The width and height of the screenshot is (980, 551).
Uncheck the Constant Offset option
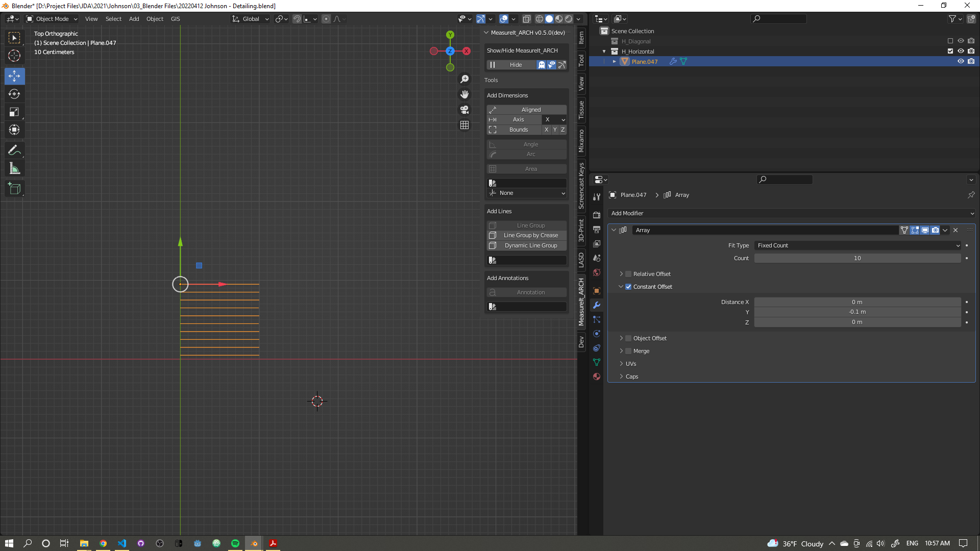tap(628, 287)
